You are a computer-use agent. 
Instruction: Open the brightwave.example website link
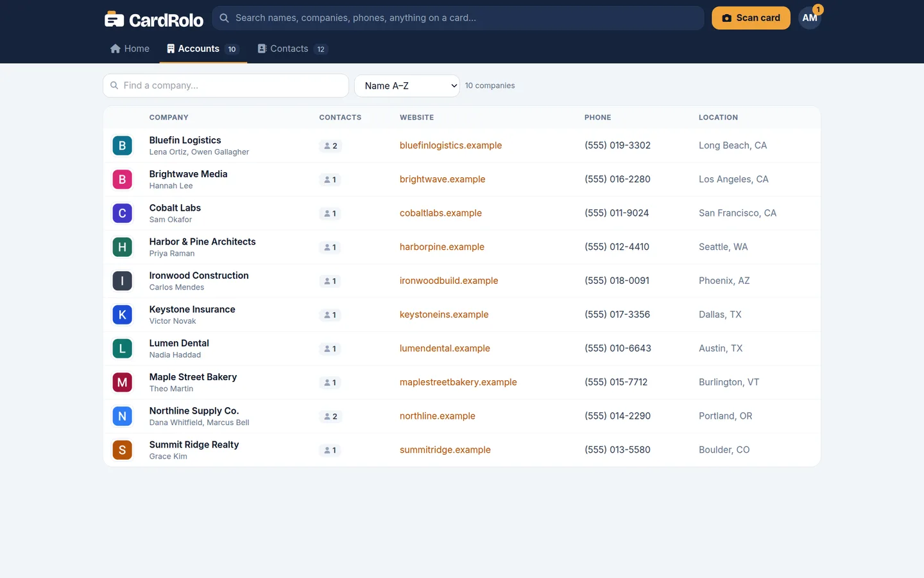(442, 179)
